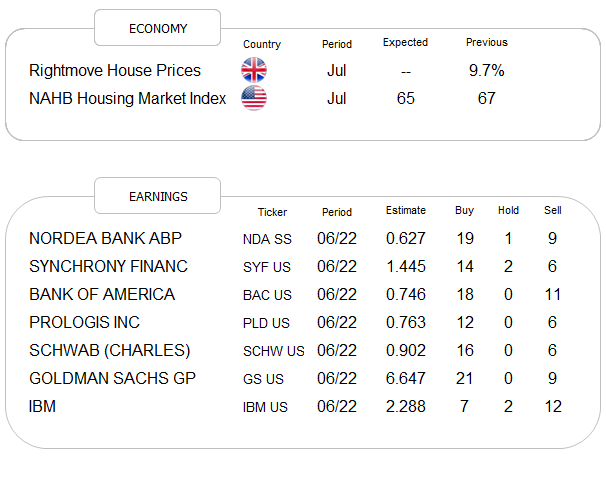Viewport: 606px width, 477px height.
Task: Click IBM buy count 7
Action: pos(465,406)
